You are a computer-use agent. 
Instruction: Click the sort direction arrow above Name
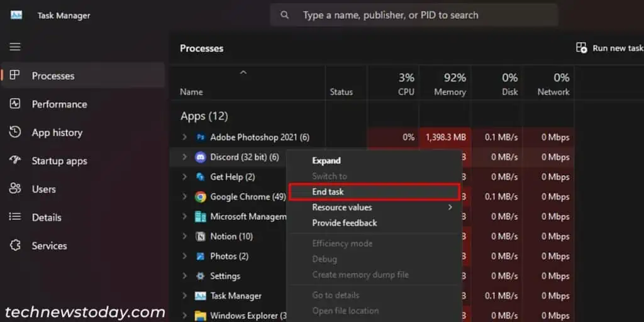243,73
